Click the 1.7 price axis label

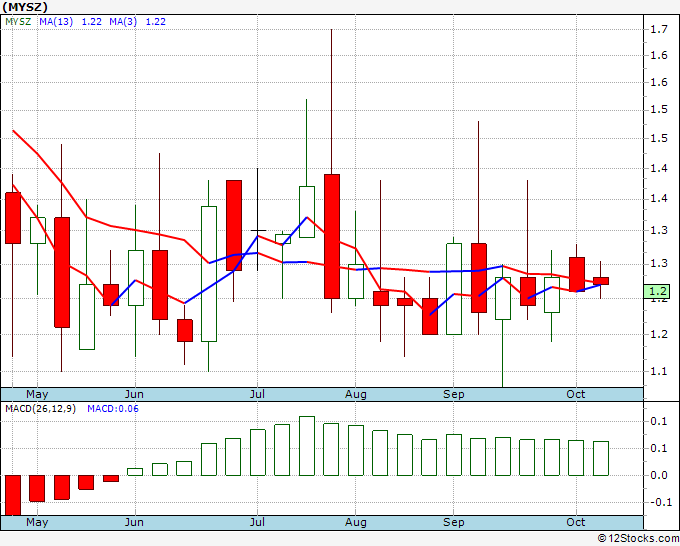pos(658,30)
